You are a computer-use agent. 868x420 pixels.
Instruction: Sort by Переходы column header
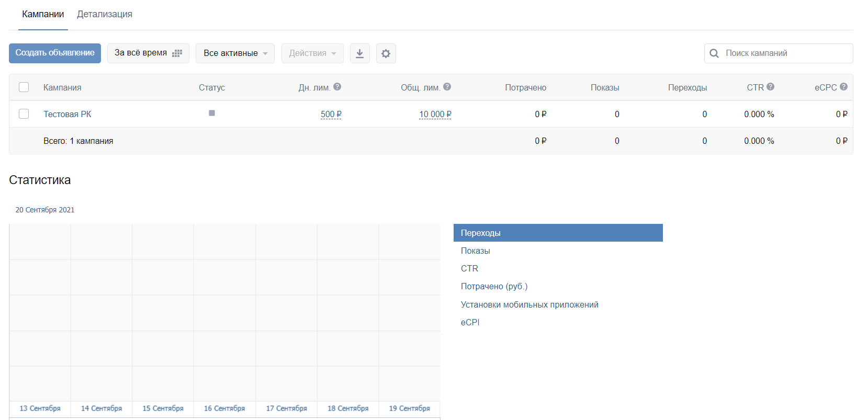(x=687, y=87)
